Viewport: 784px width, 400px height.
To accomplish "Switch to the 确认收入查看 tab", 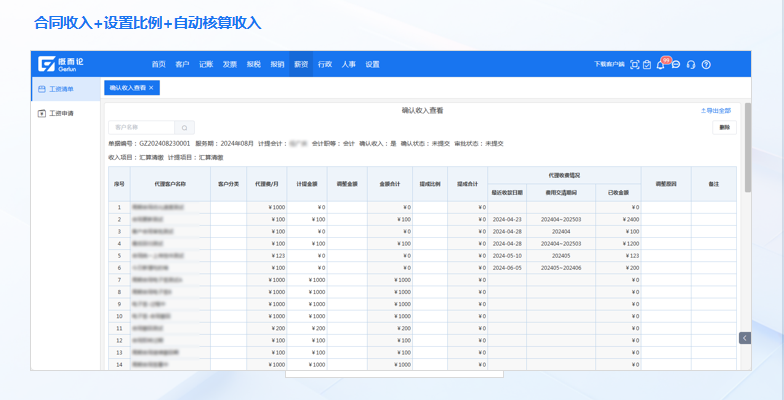I will (x=127, y=88).
